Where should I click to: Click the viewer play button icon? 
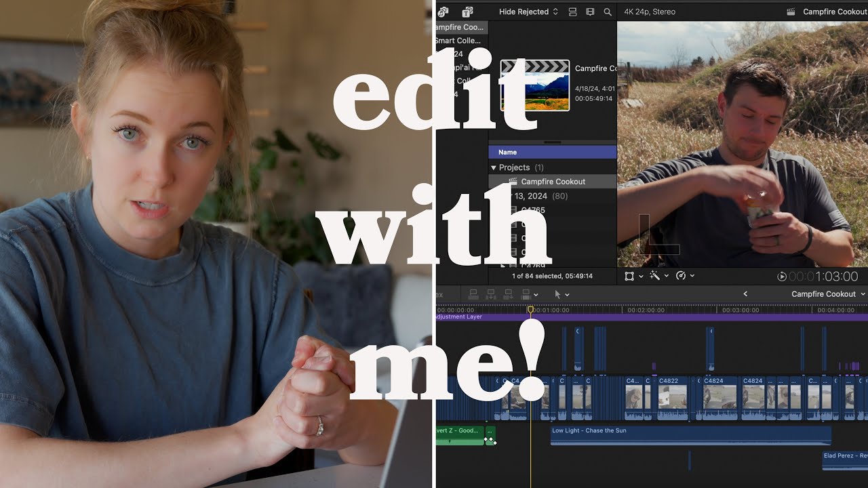coord(782,277)
